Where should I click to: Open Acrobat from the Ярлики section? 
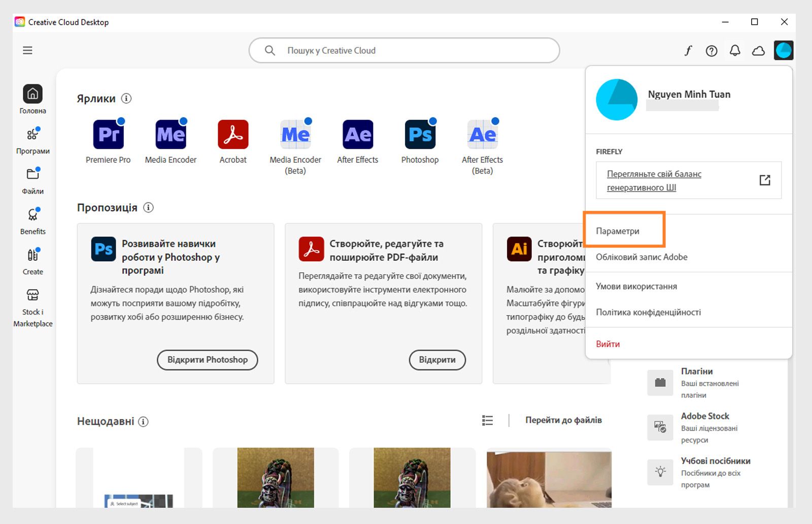coord(233,134)
